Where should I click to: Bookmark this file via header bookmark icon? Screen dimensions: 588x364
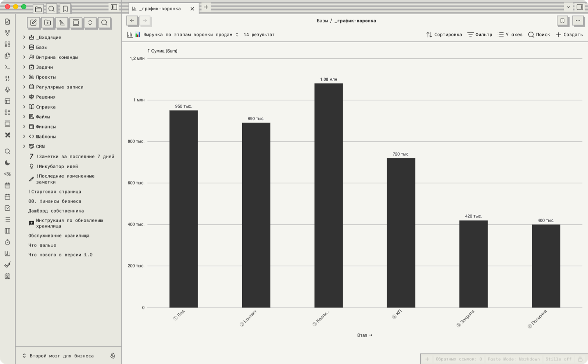pyautogui.click(x=562, y=21)
